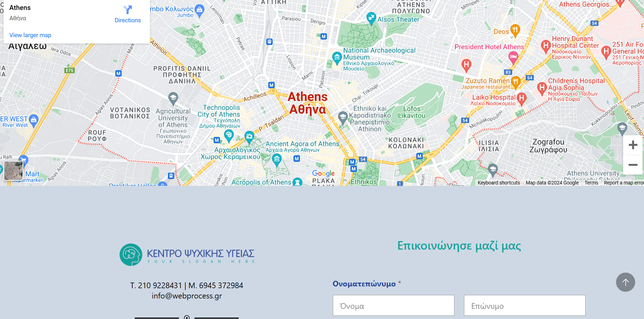644x319 pixels.
Task: Click the Όνομα first name field
Action: click(393, 306)
